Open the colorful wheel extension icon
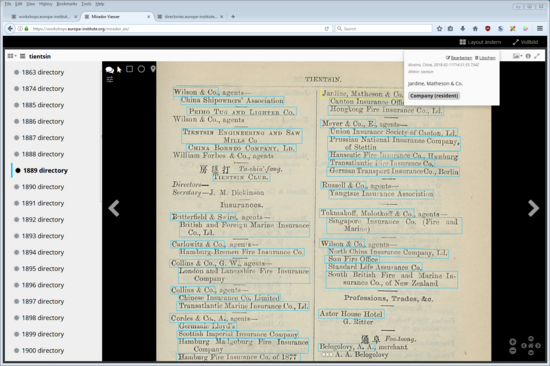The width and height of the screenshot is (550, 366). 525,29
